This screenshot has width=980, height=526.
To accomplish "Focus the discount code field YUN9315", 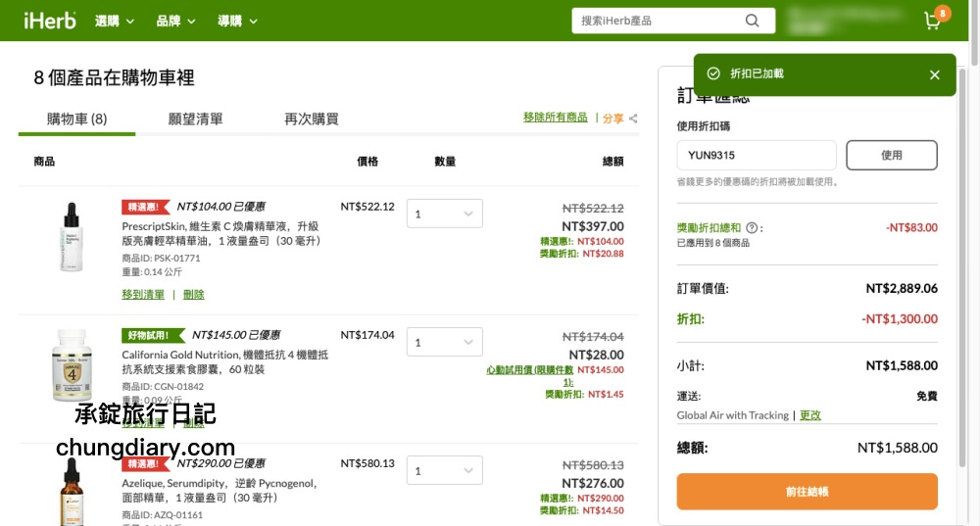I will point(757,155).
